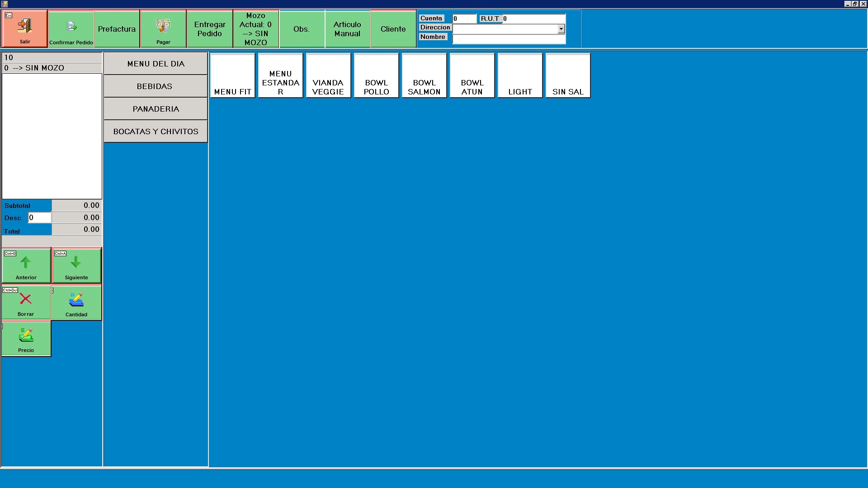This screenshot has height=488, width=868.
Task: Choose BOCATAS Y CHIVITOS category
Action: pyautogui.click(x=155, y=131)
